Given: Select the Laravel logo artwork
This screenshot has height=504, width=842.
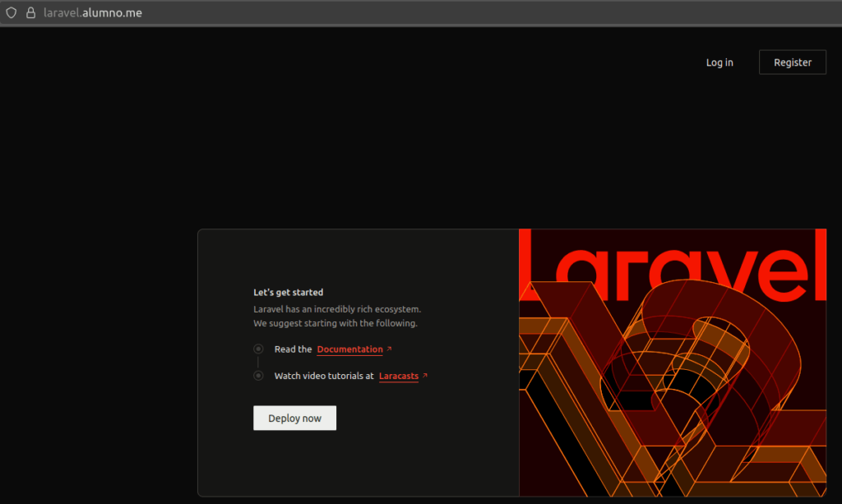Looking at the screenshot, I should (x=673, y=362).
